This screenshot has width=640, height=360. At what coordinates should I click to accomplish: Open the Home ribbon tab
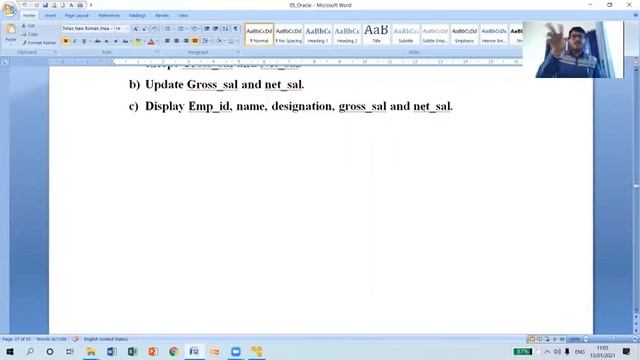[29, 16]
